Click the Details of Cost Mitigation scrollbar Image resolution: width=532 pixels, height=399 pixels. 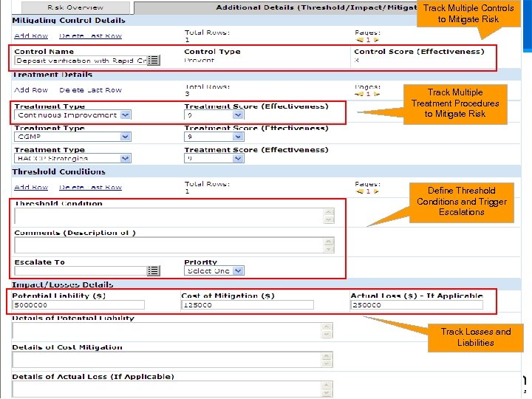coord(327,360)
